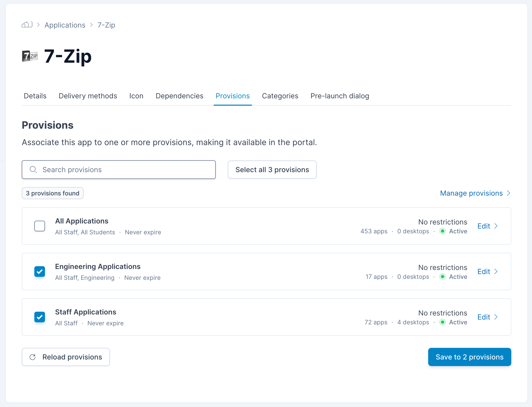This screenshot has width=532, height=407.
Task: Check the All Applications provision checkbox
Action: pos(40,226)
